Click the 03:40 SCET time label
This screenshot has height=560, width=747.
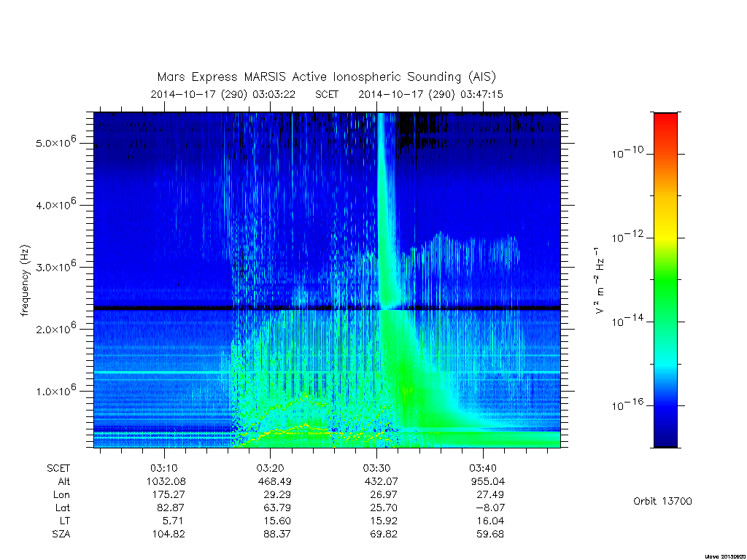coord(483,468)
